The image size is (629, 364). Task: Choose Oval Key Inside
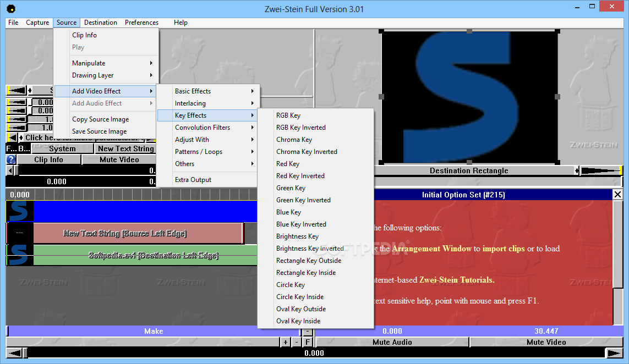[316, 321]
